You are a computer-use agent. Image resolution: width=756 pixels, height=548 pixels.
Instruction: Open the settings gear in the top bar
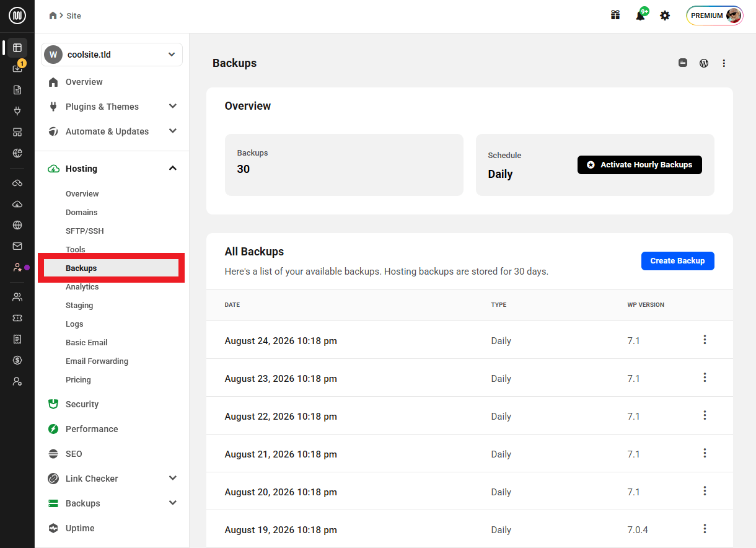665,15
